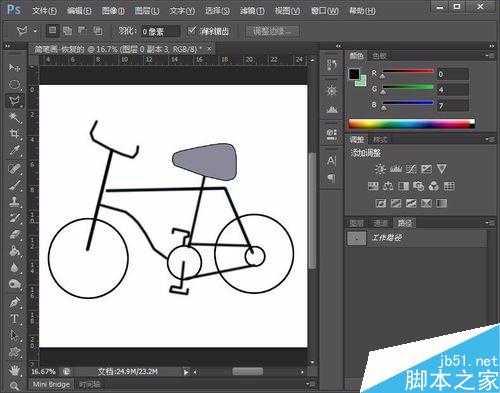Select the Elliptical Marquee tool
This screenshot has width=500, height=393.
[14, 84]
